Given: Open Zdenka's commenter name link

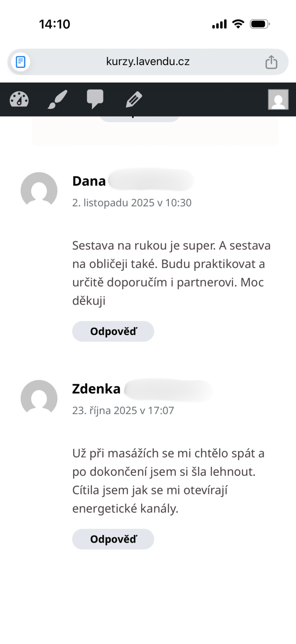Looking at the screenshot, I should click(x=96, y=389).
